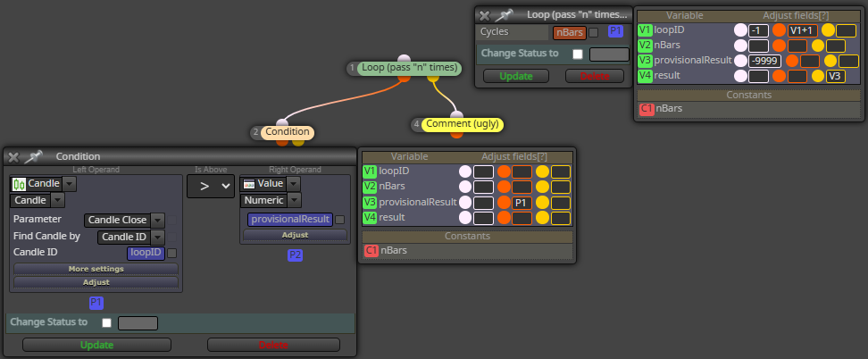
Task: Click Update in the Loop panel
Action: (x=516, y=76)
